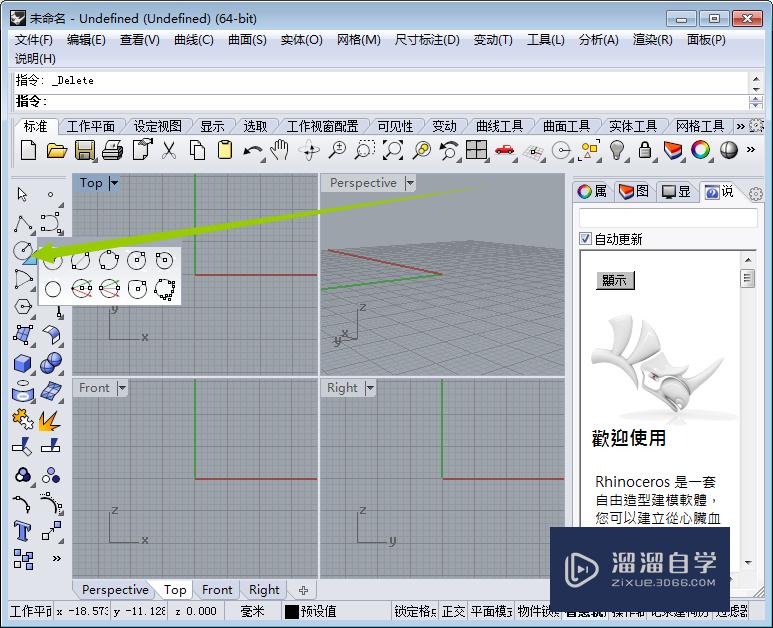The width and height of the screenshot is (773, 628).
Task: Choose the Zoom window tool
Action: point(365,150)
